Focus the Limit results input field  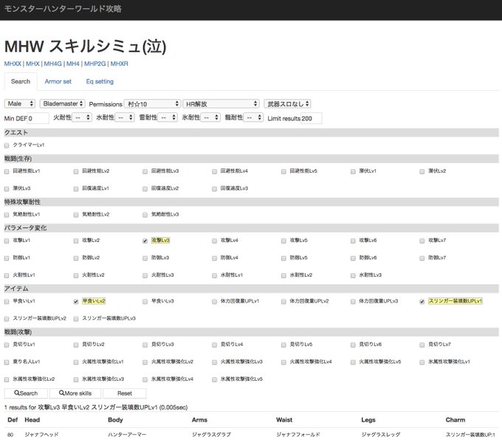click(x=312, y=118)
